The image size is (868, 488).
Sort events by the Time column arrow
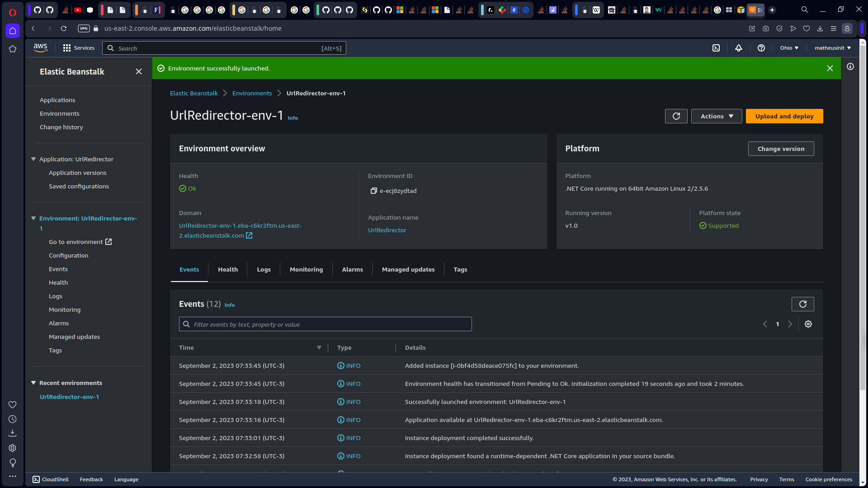[x=319, y=347]
